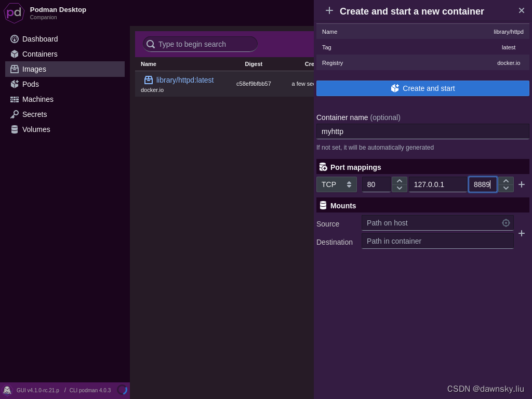Add a new port mapping row
This screenshot has height=399, width=532.
click(522, 184)
